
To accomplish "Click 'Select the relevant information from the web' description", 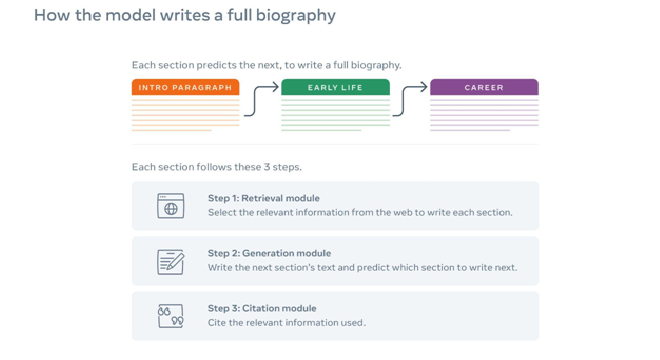I will pos(360,213).
